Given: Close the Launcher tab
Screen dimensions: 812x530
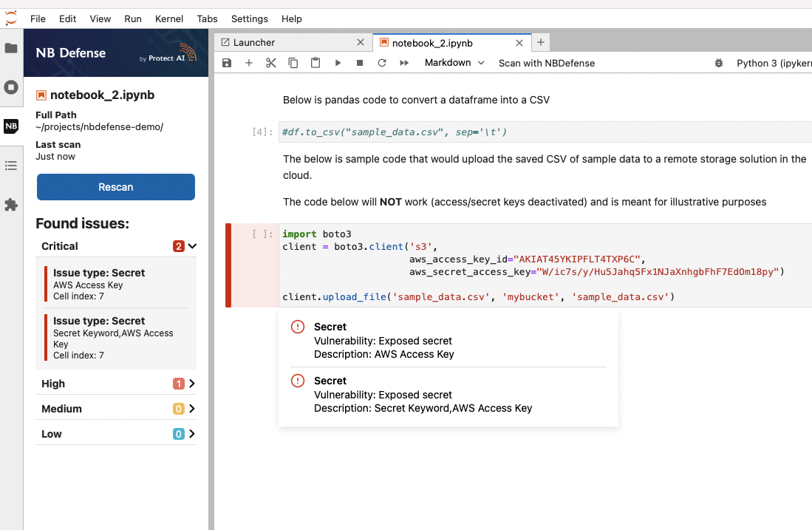Looking at the screenshot, I should pyautogui.click(x=361, y=42).
